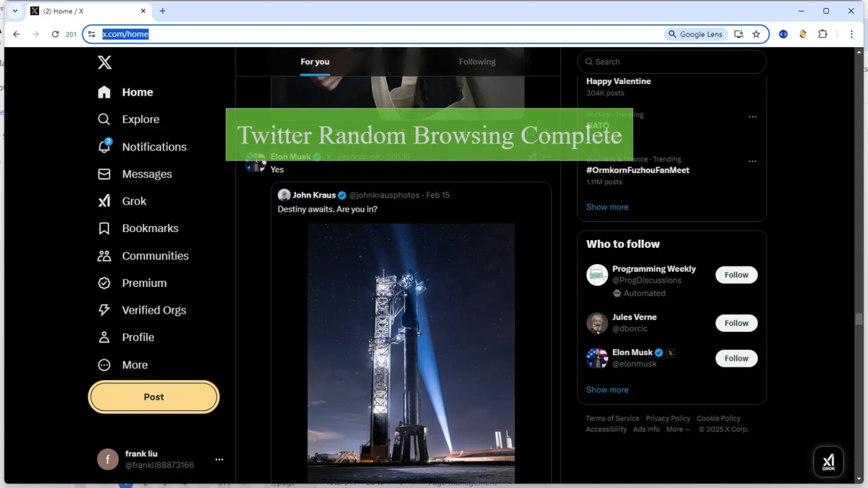Expand the footer More links

point(678,429)
